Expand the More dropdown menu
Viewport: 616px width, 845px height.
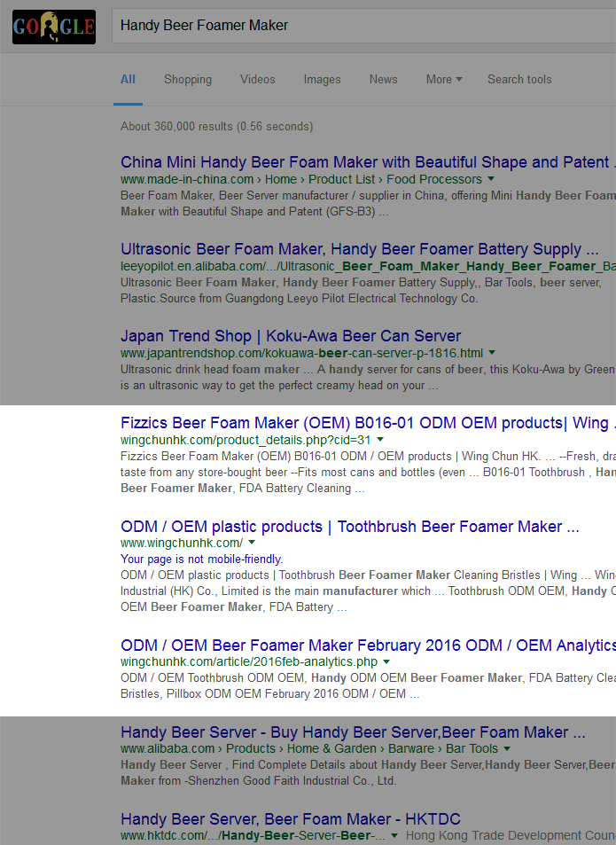click(444, 79)
